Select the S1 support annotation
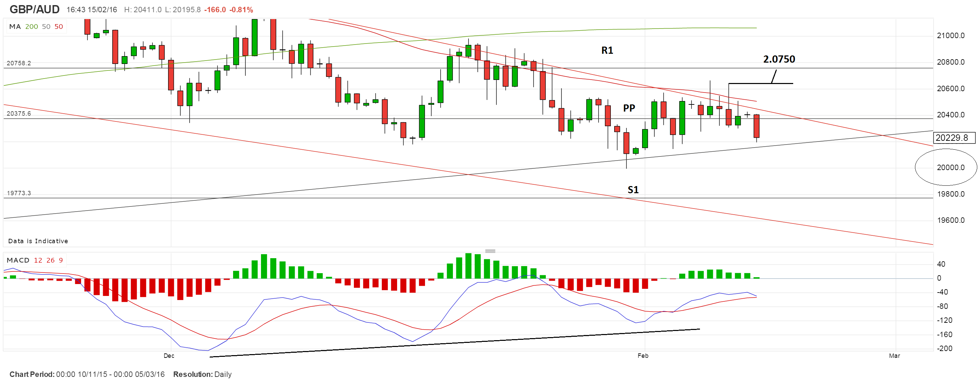 point(633,189)
